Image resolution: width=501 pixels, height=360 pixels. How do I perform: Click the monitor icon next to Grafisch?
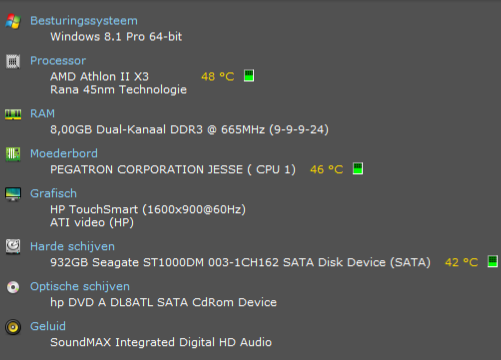pos(13,194)
